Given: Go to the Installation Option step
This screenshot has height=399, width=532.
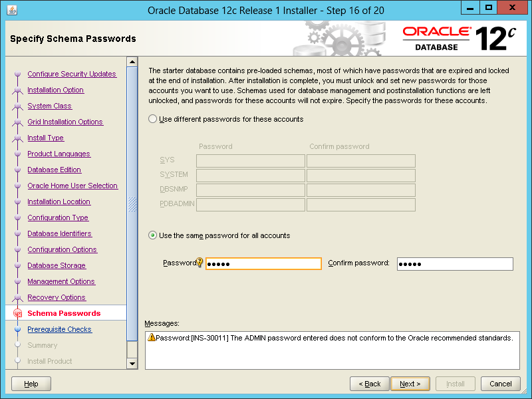Looking at the screenshot, I should click(x=56, y=90).
